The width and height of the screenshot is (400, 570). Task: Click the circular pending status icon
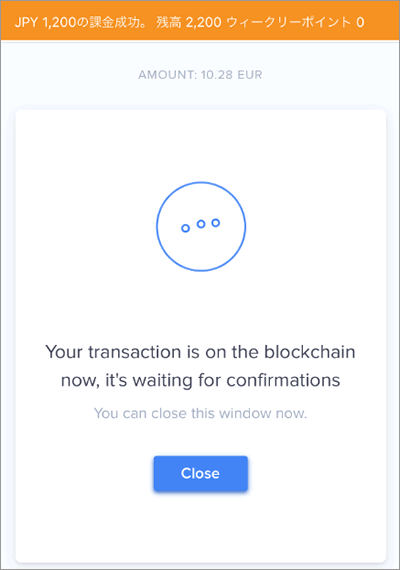[x=201, y=226]
